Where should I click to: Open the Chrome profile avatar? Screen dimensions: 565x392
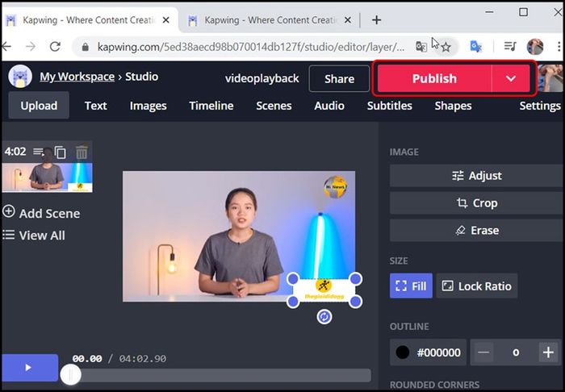(535, 47)
